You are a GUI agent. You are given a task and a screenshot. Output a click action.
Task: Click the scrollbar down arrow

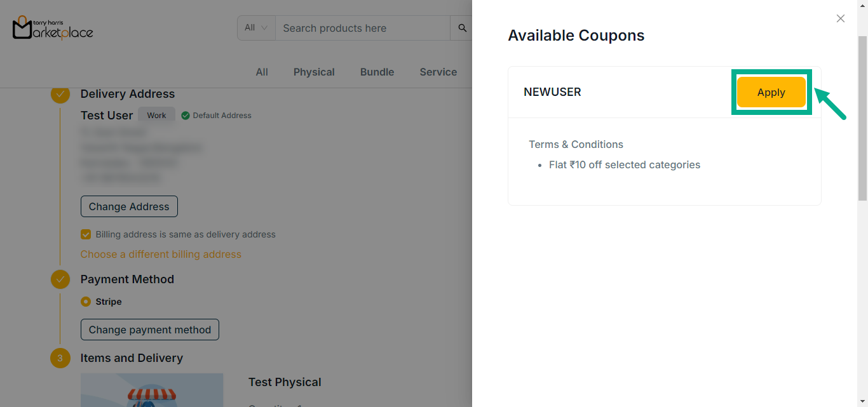tap(862, 401)
